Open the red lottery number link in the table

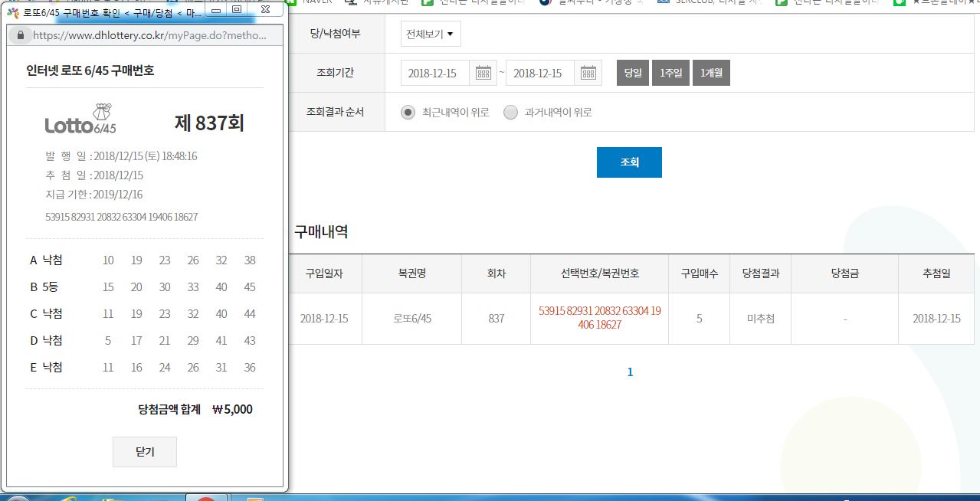click(600, 318)
